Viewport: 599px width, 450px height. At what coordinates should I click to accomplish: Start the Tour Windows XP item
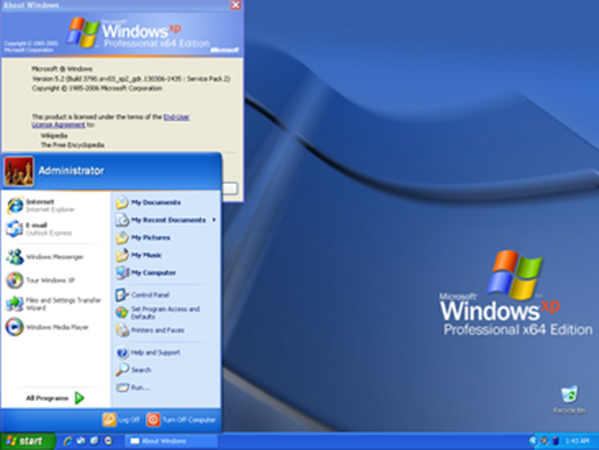point(56,280)
